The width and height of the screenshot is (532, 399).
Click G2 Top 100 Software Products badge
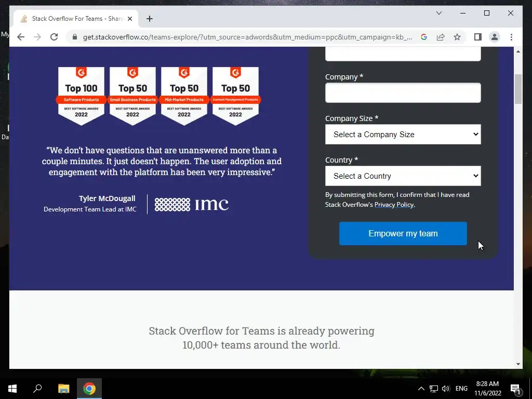click(x=81, y=96)
